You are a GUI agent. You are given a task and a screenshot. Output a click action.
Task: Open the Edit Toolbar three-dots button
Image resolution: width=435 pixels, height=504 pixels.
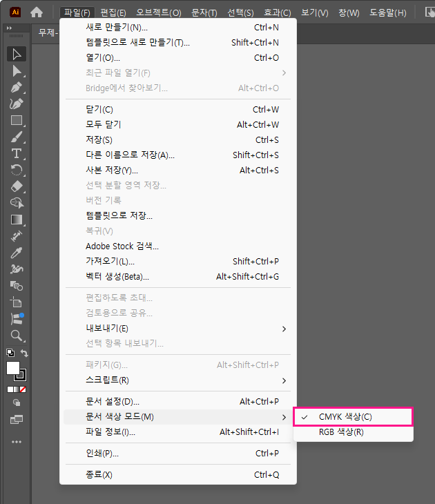click(17, 442)
